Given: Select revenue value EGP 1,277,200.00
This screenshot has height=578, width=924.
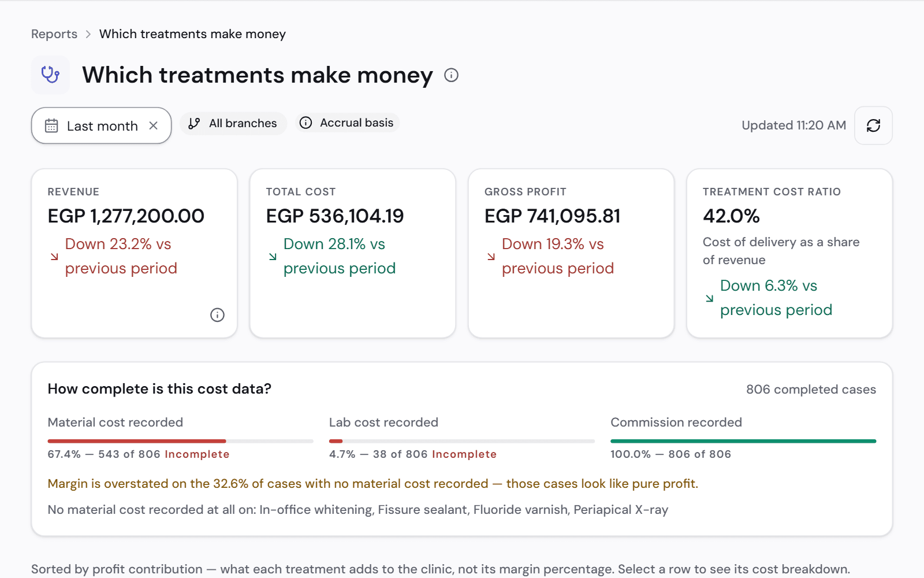Looking at the screenshot, I should coord(126,216).
